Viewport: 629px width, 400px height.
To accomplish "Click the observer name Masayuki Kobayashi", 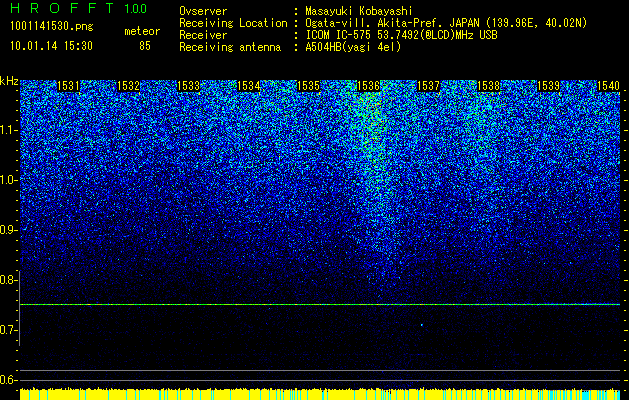I will click(359, 12).
